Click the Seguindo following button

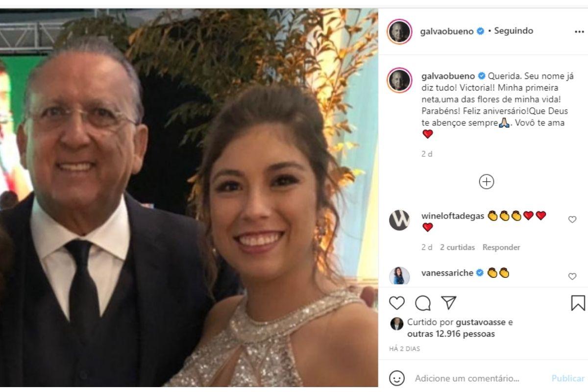point(513,31)
